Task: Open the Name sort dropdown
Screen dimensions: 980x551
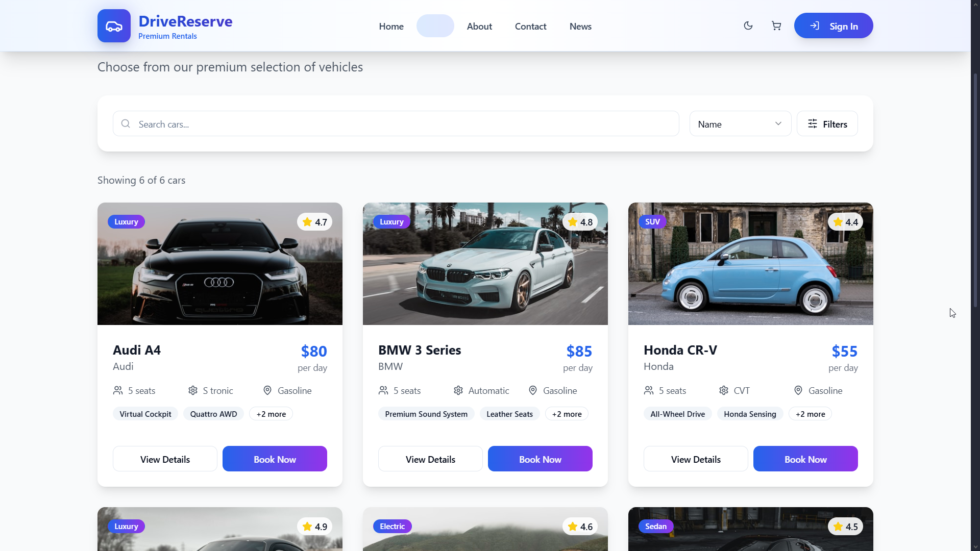Action: (740, 124)
